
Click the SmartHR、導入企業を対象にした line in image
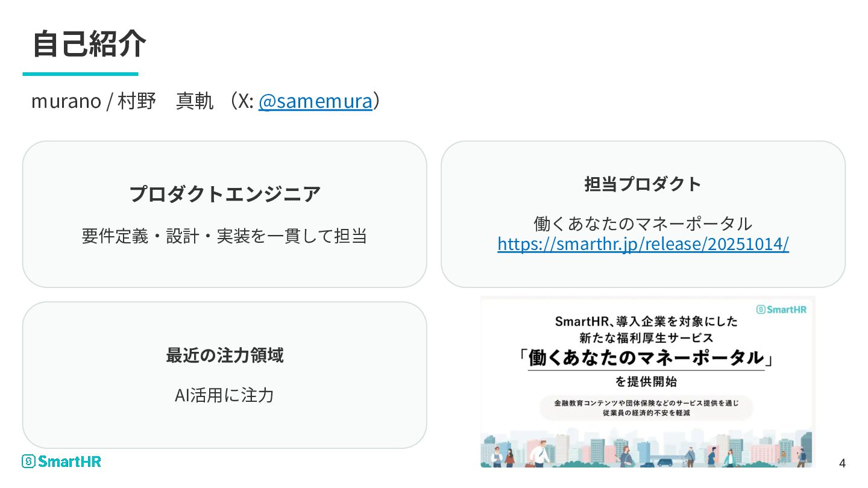646,322
